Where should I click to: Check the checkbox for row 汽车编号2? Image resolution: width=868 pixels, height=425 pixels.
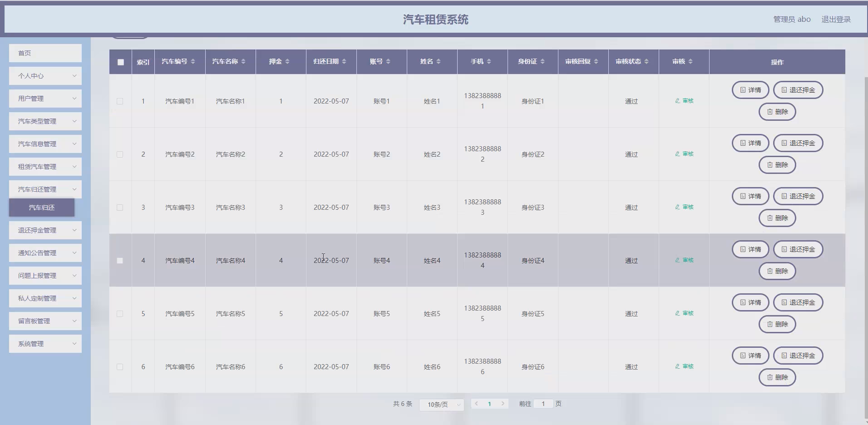(120, 154)
